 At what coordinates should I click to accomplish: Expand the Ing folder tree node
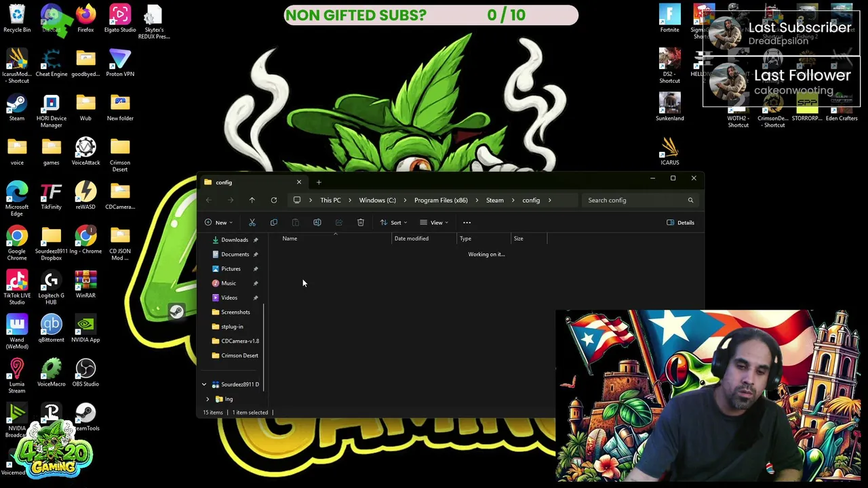(x=208, y=399)
